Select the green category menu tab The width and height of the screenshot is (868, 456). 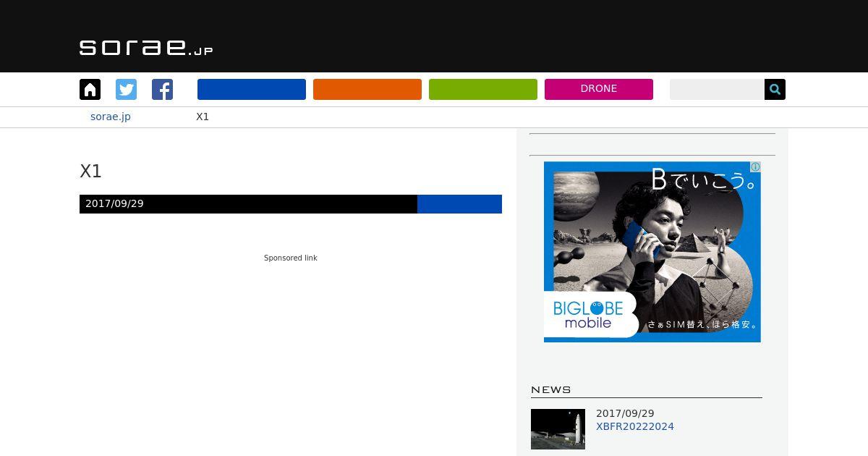pyautogui.click(x=483, y=89)
